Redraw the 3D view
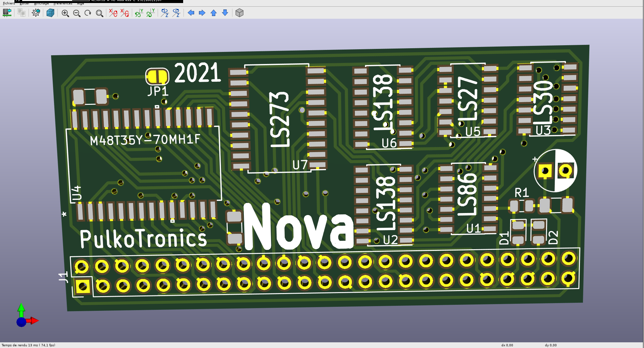 tap(88, 13)
